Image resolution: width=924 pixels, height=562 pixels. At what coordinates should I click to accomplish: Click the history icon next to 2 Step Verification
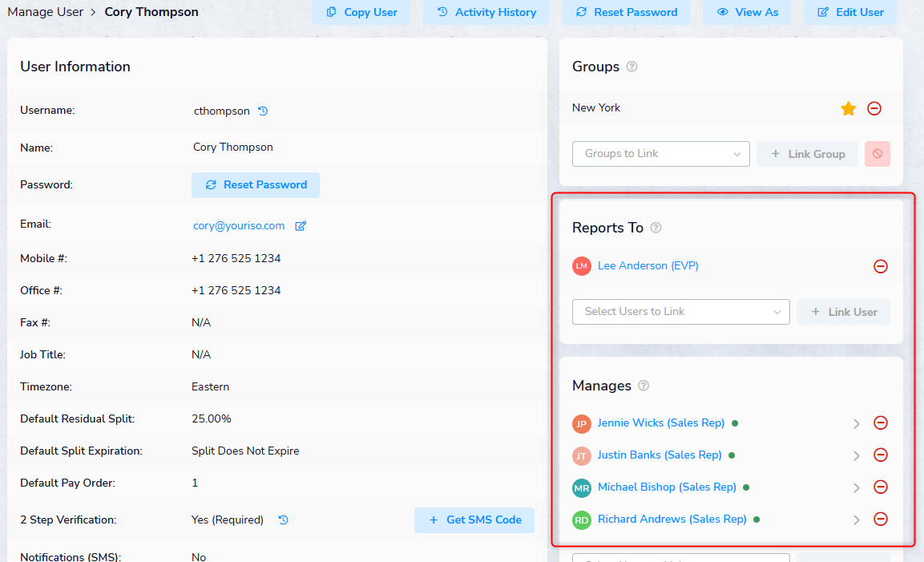(x=284, y=520)
